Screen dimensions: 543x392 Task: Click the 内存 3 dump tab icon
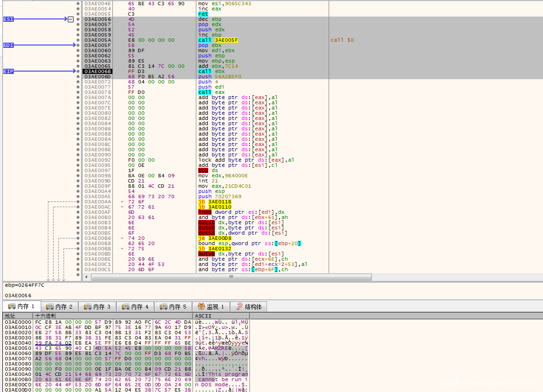coord(88,307)
